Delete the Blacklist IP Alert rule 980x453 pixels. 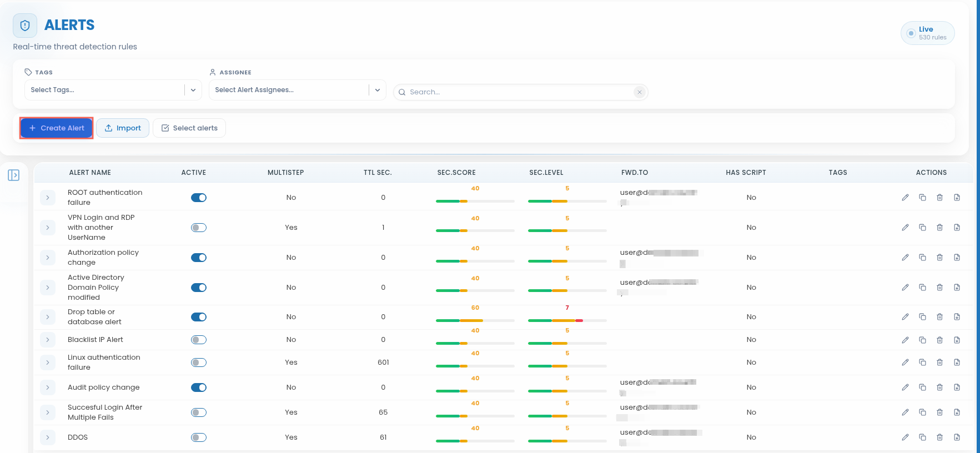point(939,340)
